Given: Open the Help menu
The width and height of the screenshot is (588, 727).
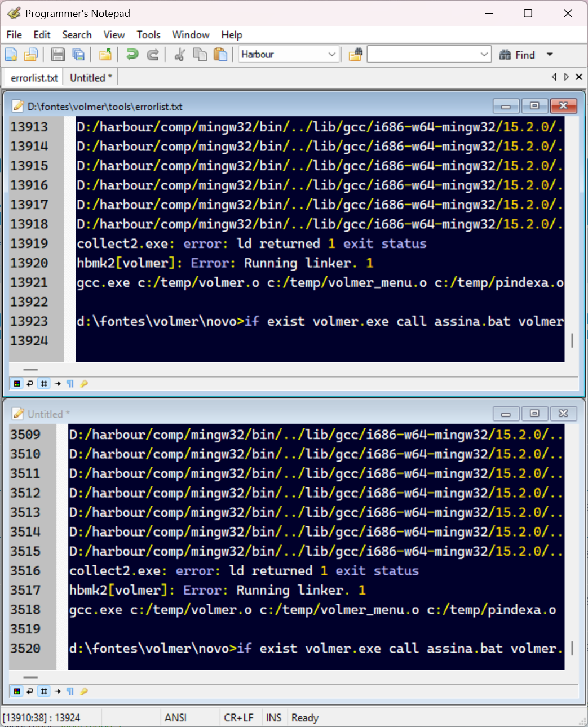Looking at the screenshot, I should [231, 35].
